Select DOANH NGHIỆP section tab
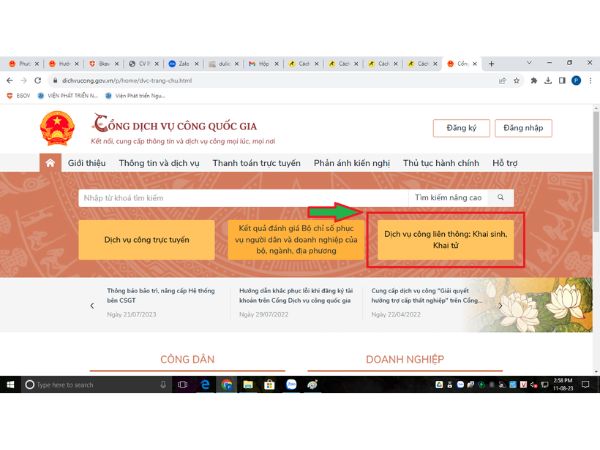Viewport: 600px width, 450px height. (x=405, y=360)
